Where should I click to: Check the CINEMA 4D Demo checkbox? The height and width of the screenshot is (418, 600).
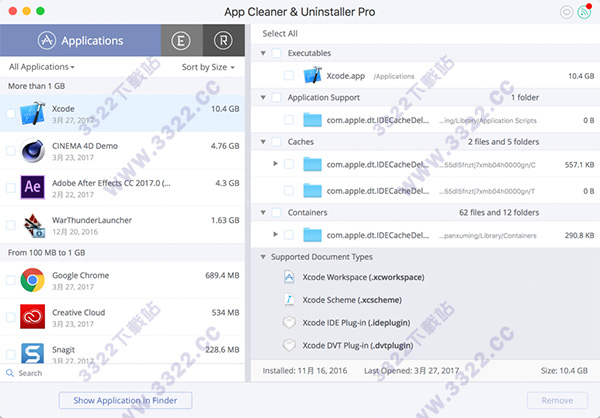click(x=11, y=150)
